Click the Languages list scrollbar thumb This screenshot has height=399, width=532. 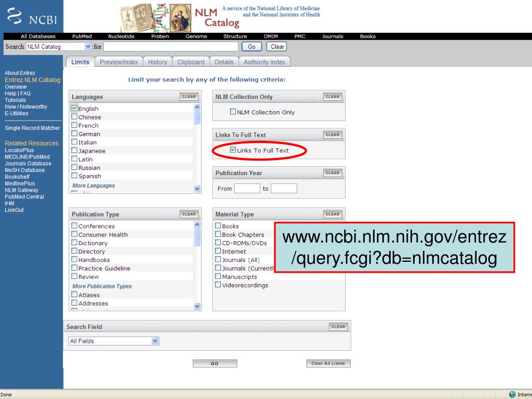(197, 118)
